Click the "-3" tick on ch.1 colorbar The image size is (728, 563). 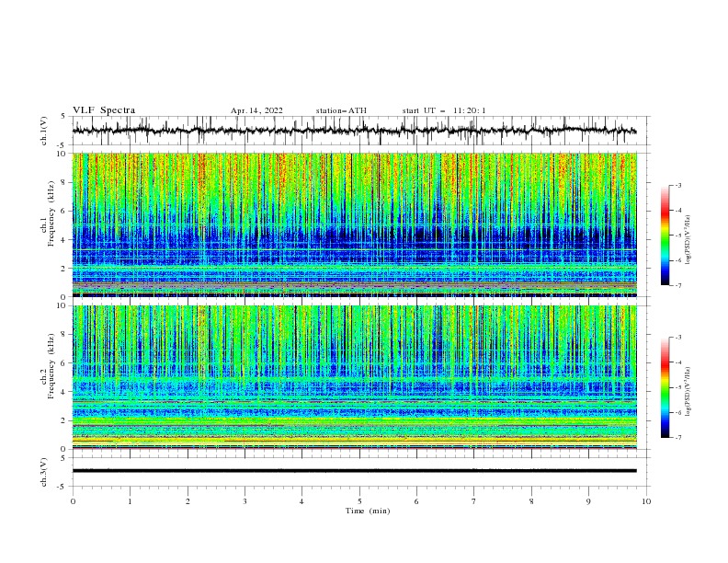click(677, 185)
